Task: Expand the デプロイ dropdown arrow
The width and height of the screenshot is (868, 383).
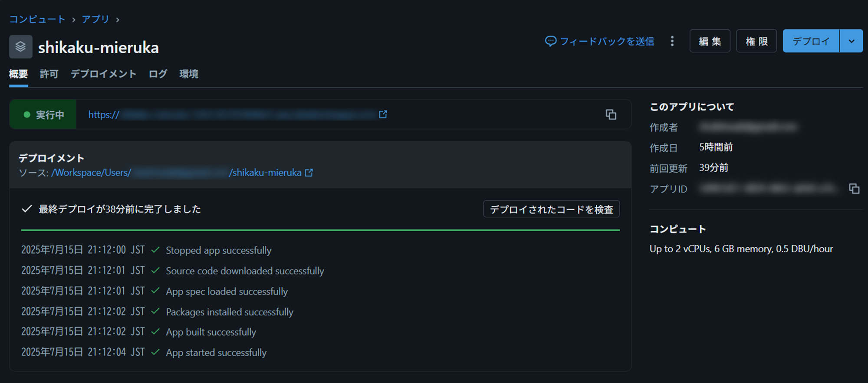Action: 852,41
